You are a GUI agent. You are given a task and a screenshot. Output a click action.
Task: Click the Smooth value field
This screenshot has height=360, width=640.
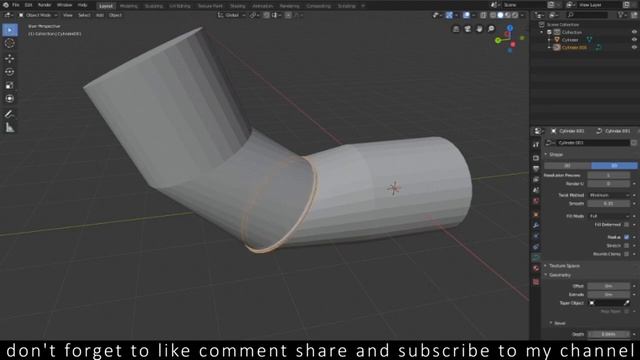click(609, 203)
